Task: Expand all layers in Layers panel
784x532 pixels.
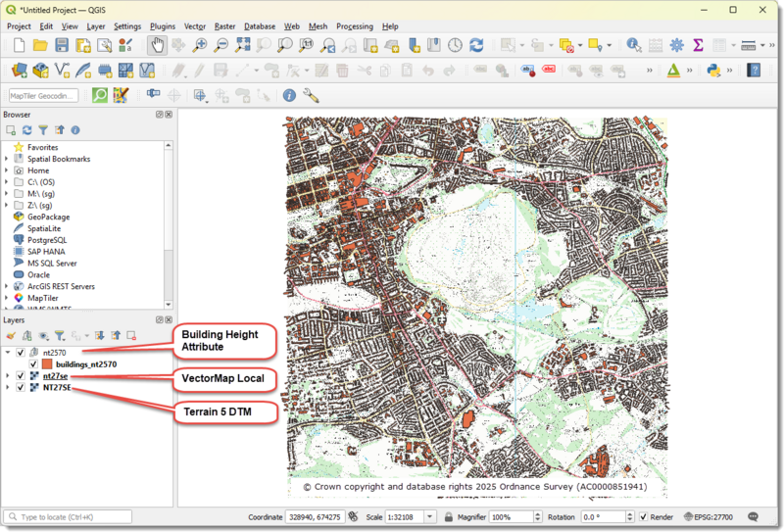Action: point(100,335)
